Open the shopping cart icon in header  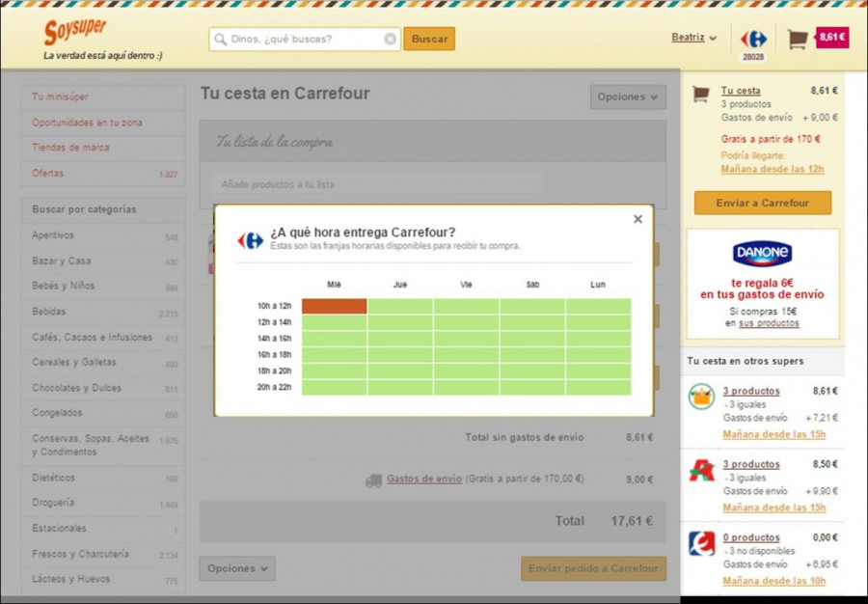click(798, 39)
